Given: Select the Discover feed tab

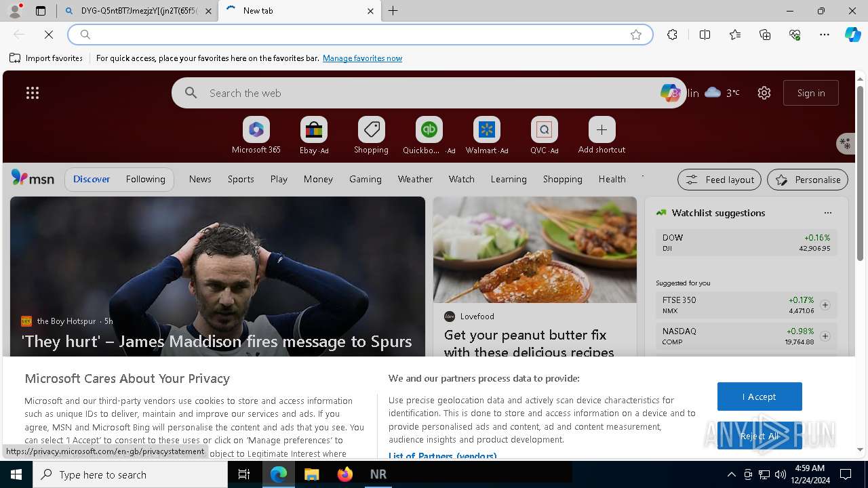Looking at the screenshot, I should [92, 179].
